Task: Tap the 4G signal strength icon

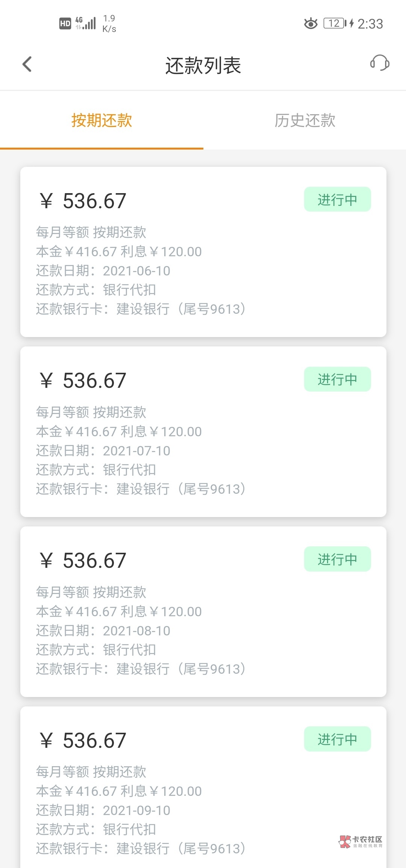Action: 86,23
